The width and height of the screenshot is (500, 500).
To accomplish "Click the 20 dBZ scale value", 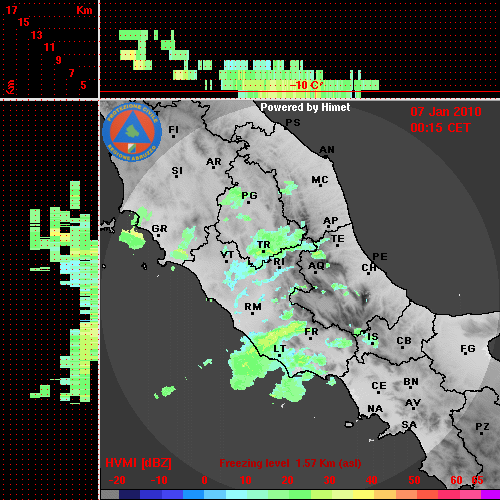I will [287, 480].
